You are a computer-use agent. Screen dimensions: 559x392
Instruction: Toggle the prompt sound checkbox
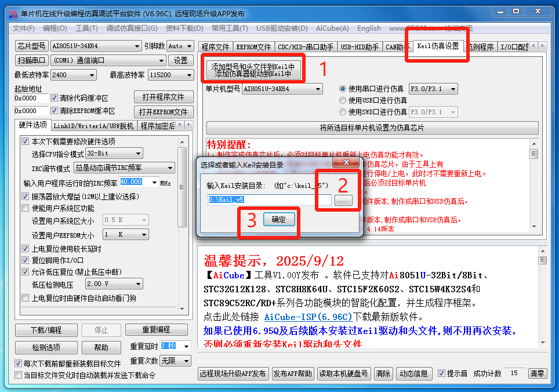441,373
